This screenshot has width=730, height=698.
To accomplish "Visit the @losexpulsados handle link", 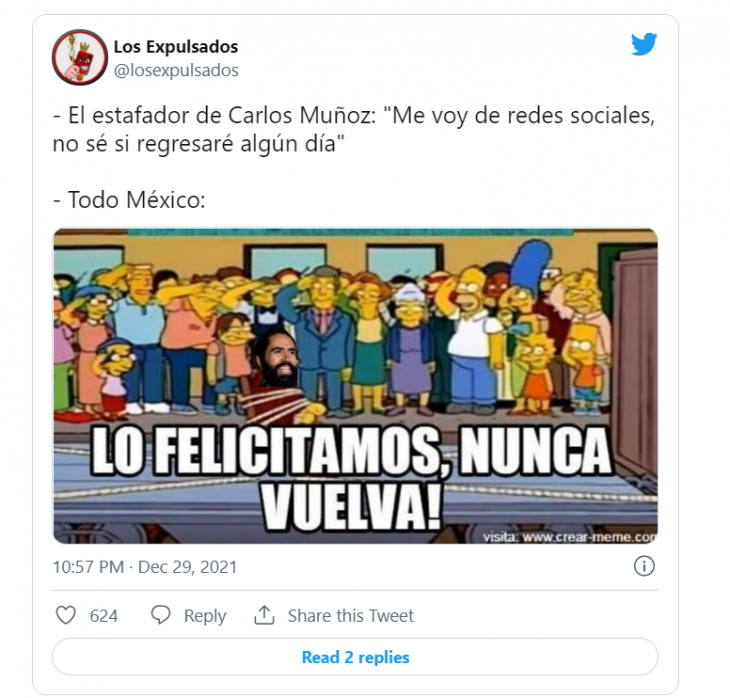I will [x=176, y=70].
